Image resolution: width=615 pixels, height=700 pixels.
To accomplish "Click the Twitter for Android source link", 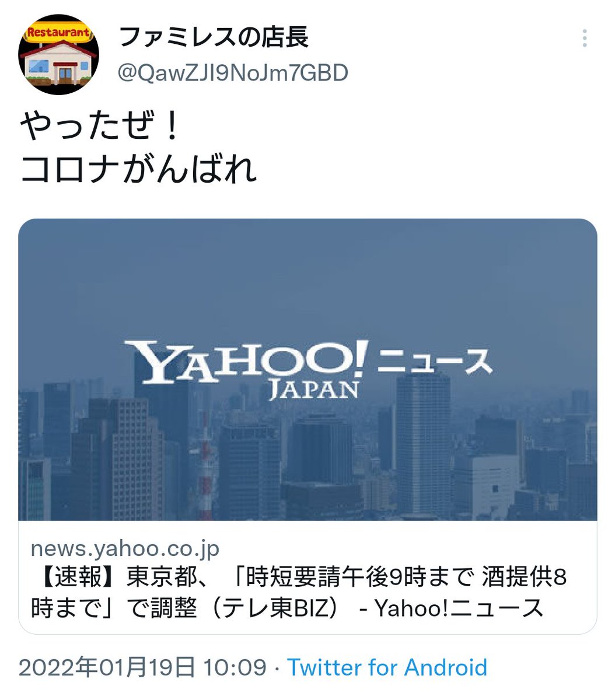I will click(x=387, y=667).
